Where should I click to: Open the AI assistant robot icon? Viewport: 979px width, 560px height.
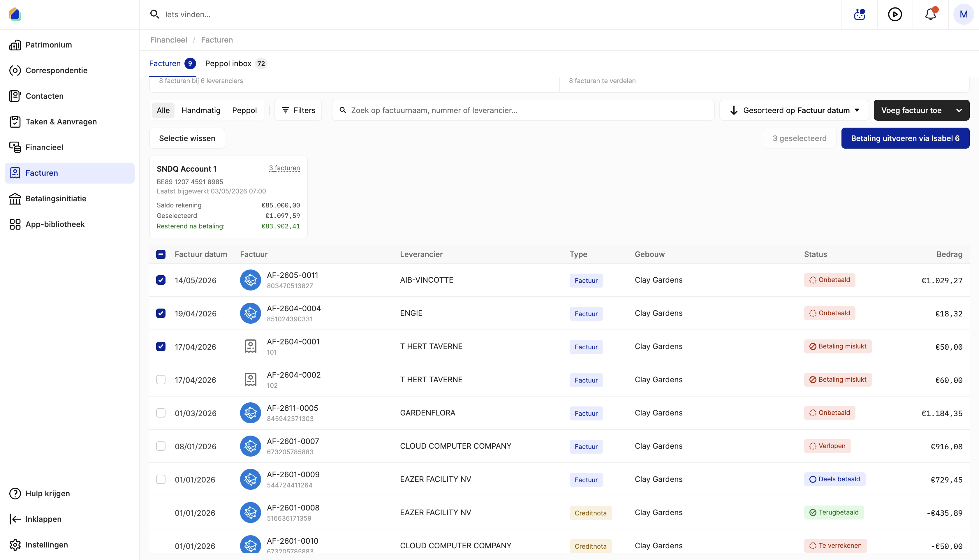(860, 14)
